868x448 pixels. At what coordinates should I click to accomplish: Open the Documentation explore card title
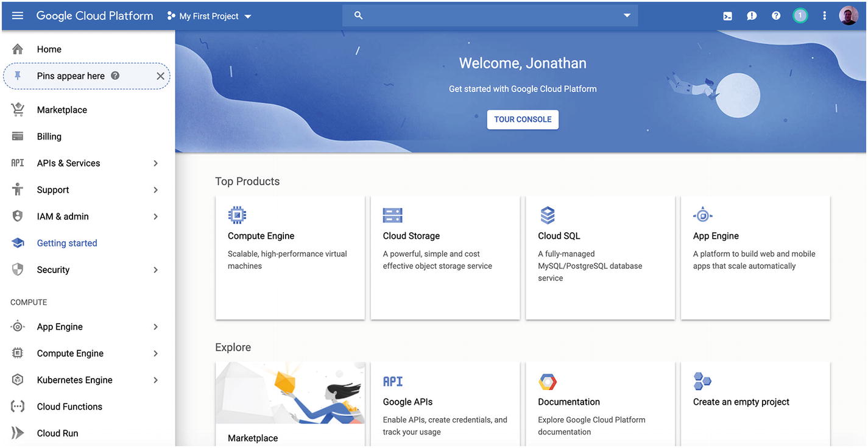point(569,402)
